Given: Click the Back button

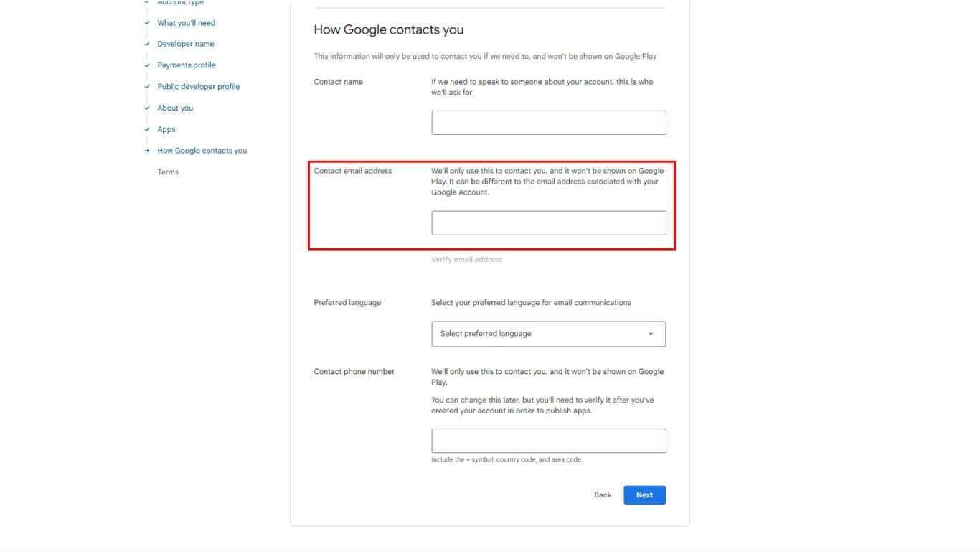Looking at the screenshot, I should 603,495.
